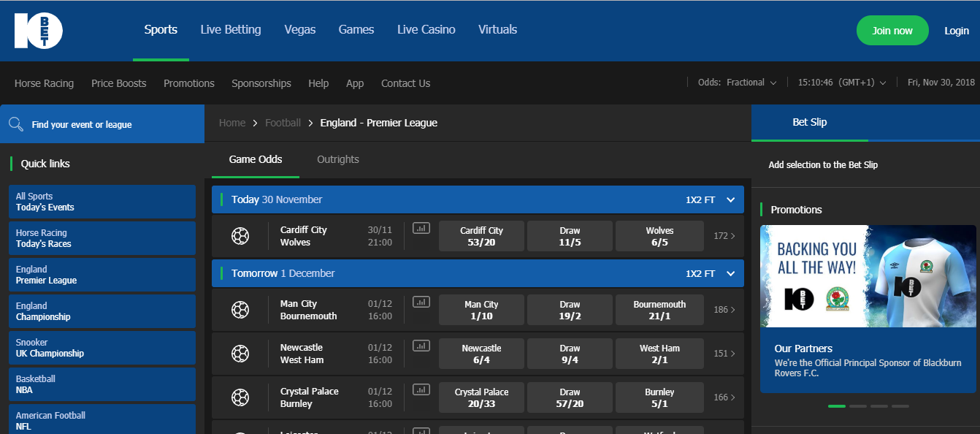Click the 10Bet logo
Viewport: 980px width, 434px height.
tap(38, 31)
